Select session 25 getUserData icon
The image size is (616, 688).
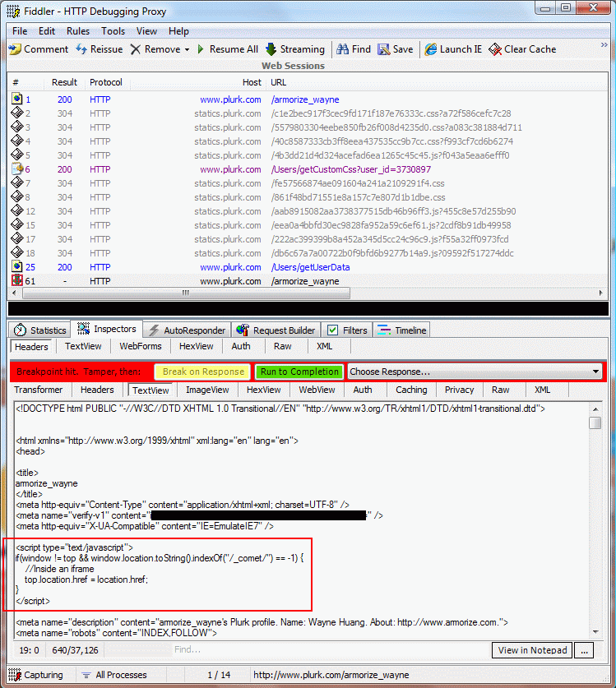[16, 266]
